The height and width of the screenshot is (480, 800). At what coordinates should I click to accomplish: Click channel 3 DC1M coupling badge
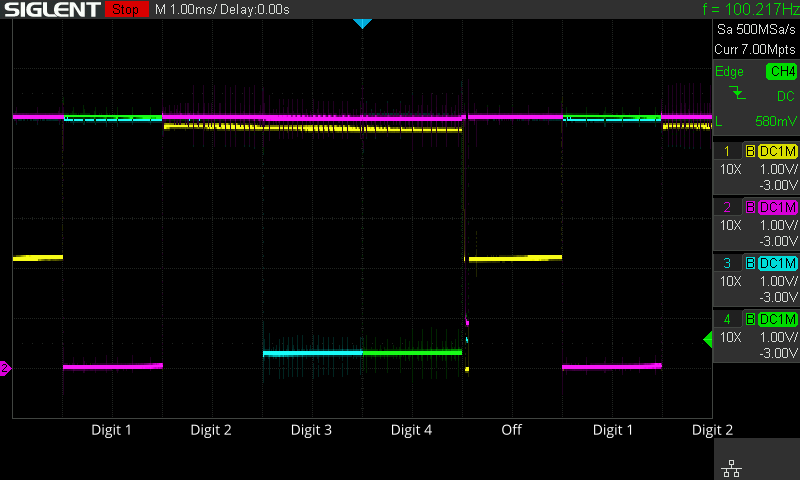pyautogui.click(x=778, y=263)
